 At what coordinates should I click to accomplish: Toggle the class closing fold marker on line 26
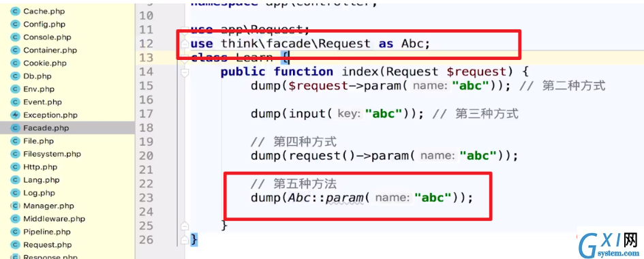point(185,240)
